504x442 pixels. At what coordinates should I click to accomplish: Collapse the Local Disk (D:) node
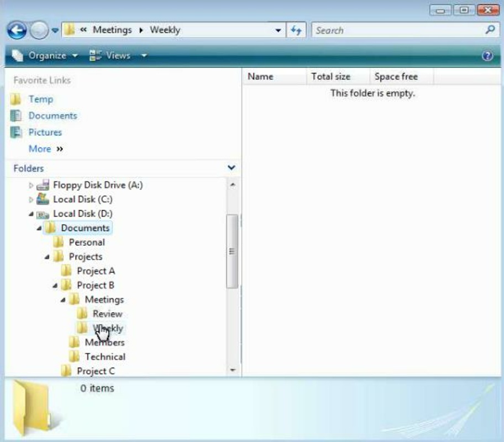pos(31,214)
